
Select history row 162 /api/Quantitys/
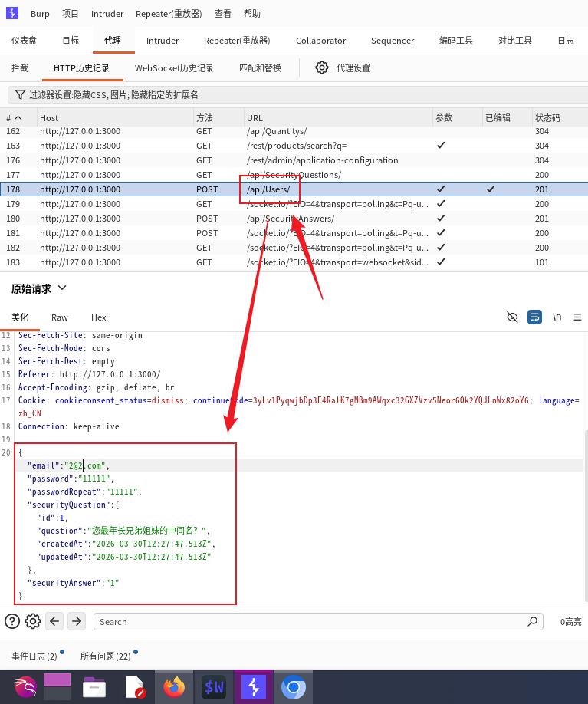[294, 131]
